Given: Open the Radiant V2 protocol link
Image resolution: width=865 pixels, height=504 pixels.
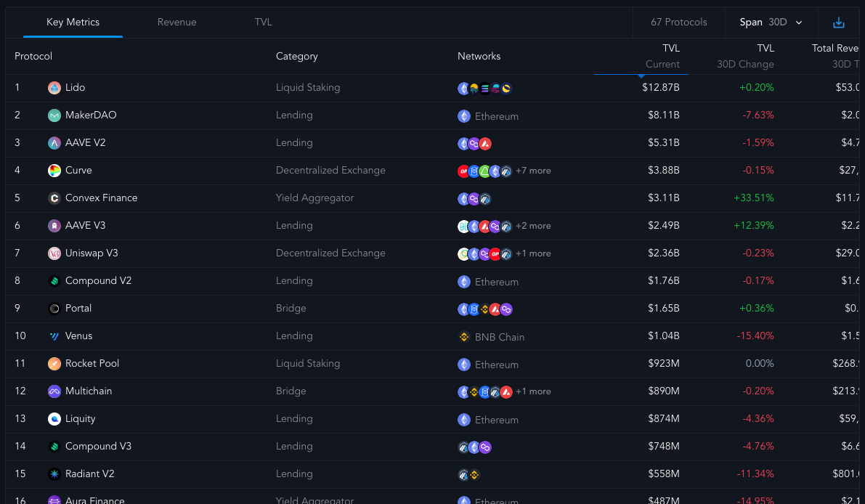Looking at the screenshot, I should tap(90, 473).
